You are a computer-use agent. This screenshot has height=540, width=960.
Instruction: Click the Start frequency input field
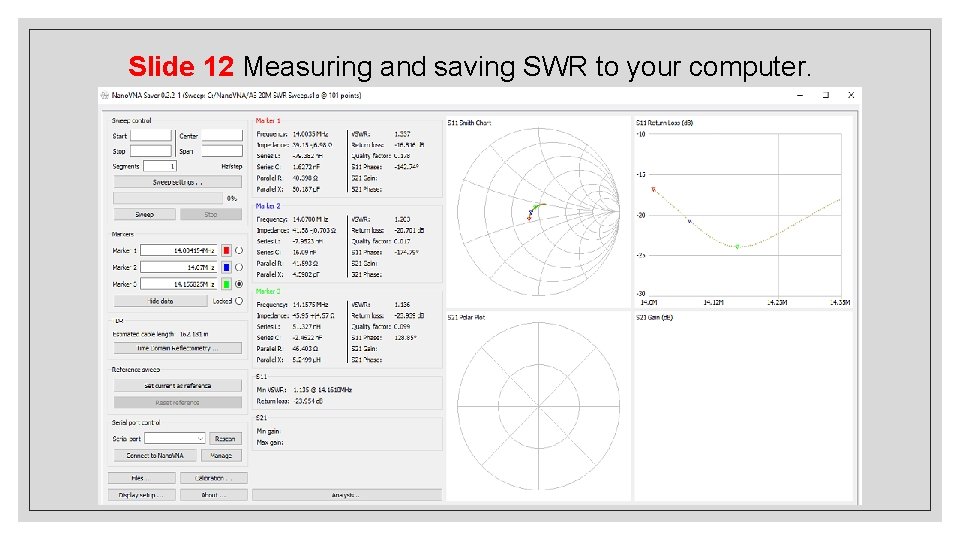coord(151,135)
